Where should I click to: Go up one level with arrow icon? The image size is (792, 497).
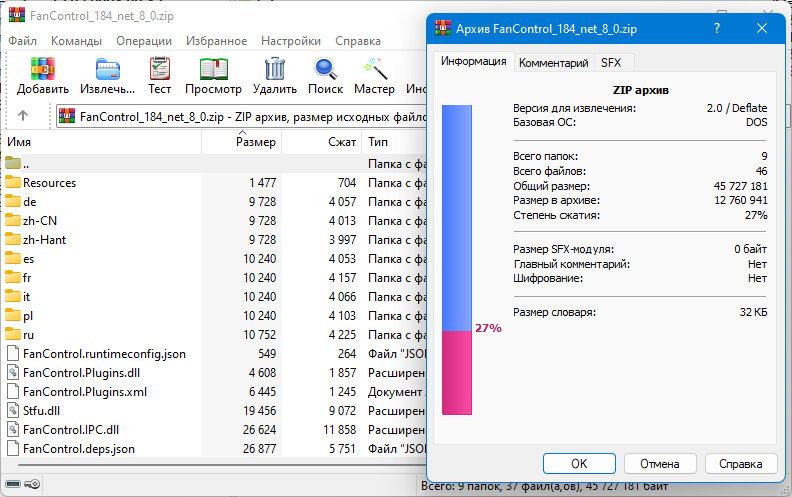tap(23, 116)
